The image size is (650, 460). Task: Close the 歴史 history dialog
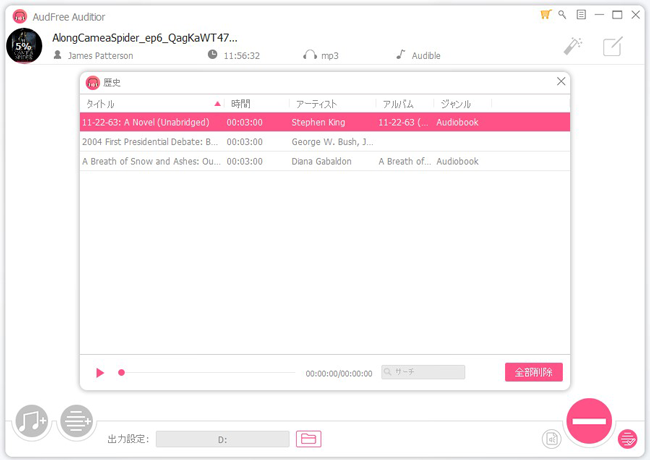pyautogui.click(x=561, y=81)
